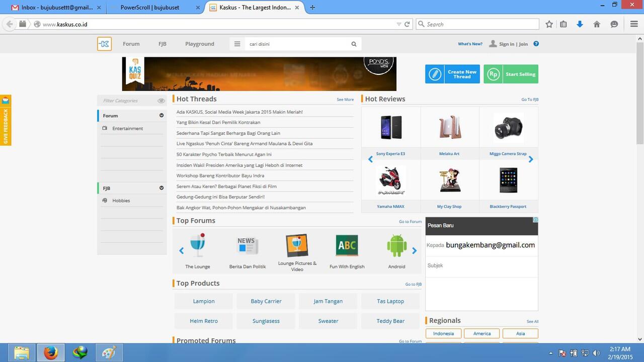Image resolution: width=644 pixels, height=362 pixels.
Task: Click the Firefox Search box
Action: [x=477, y=24]
